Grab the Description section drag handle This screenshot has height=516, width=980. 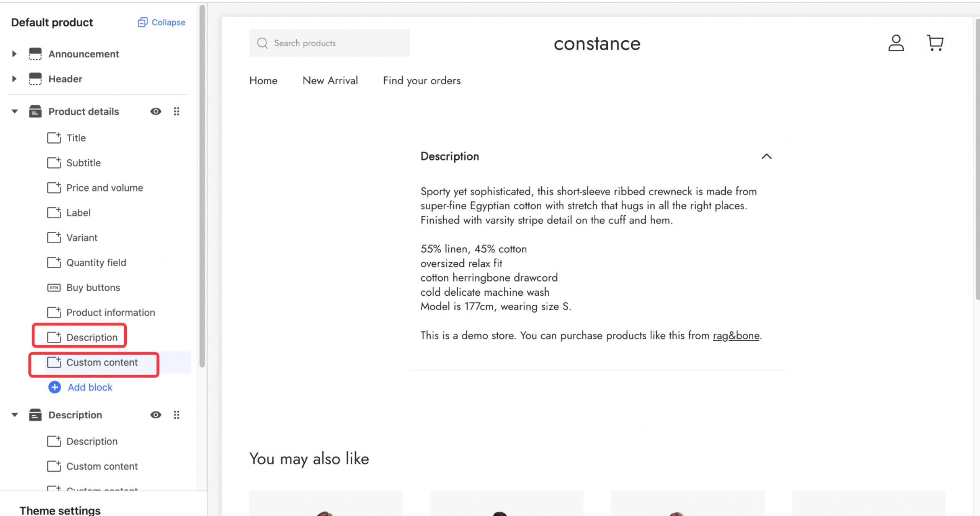[176, 415]
